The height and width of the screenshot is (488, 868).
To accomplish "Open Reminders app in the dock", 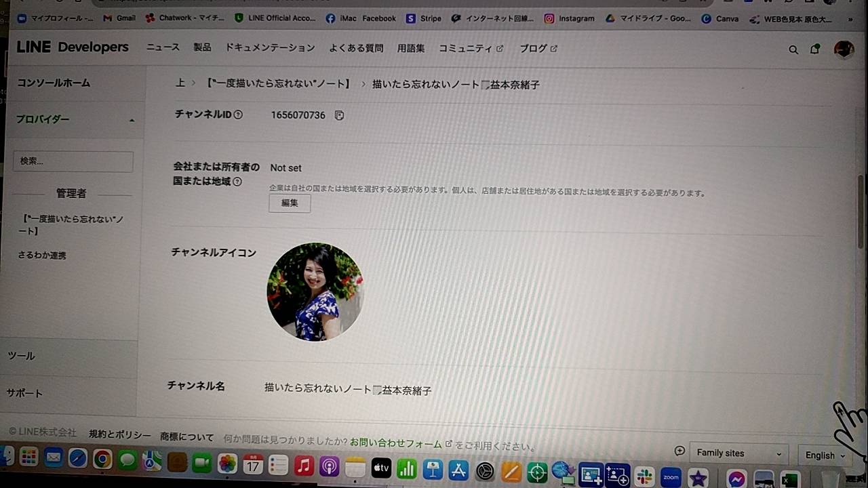I will click(x=278, y=465).
